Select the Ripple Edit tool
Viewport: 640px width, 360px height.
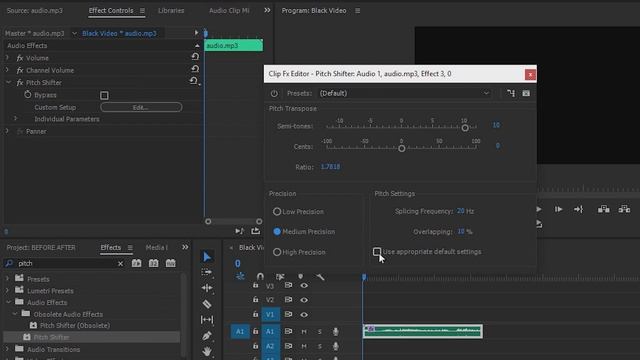click(207, 288)
